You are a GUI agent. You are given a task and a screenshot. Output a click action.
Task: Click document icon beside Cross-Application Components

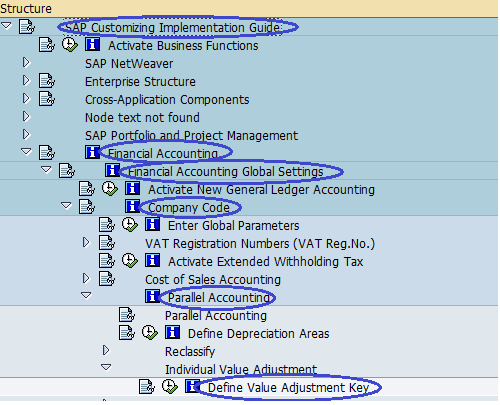[47, 99]
